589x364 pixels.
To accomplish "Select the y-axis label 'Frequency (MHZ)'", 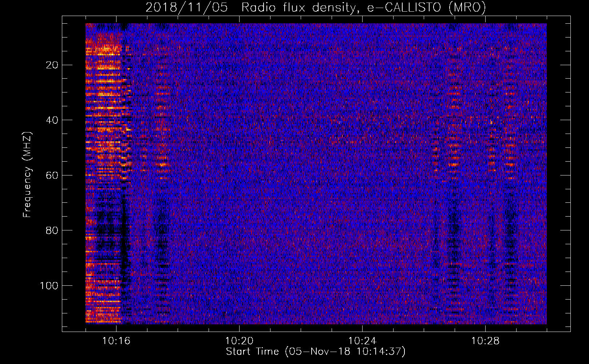I will [27, 175].
